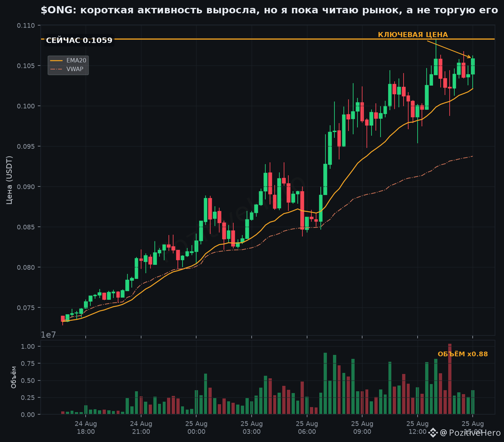Click the 1e7 volume scale multiplier
The image size is (504, 442).
pyautogui.click(x=48, y=335)
